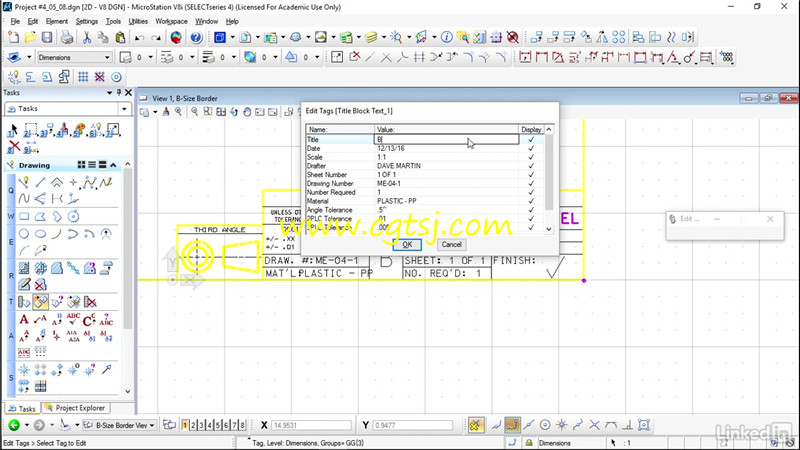
Task: Open Help with the question mark icon
Action: click(196, 37)
